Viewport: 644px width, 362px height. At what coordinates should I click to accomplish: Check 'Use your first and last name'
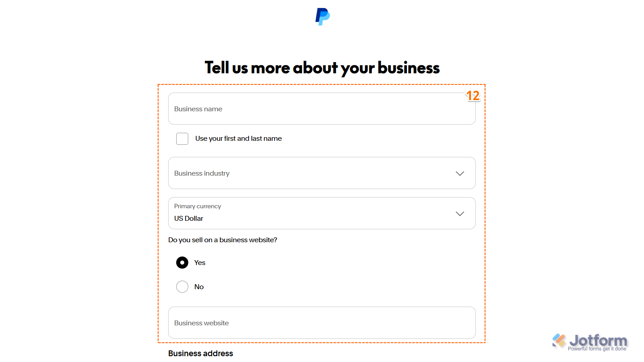(x=182, y=139)
